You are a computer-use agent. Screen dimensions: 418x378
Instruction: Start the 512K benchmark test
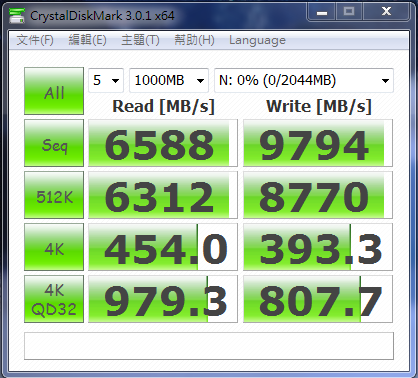[54, 195]
